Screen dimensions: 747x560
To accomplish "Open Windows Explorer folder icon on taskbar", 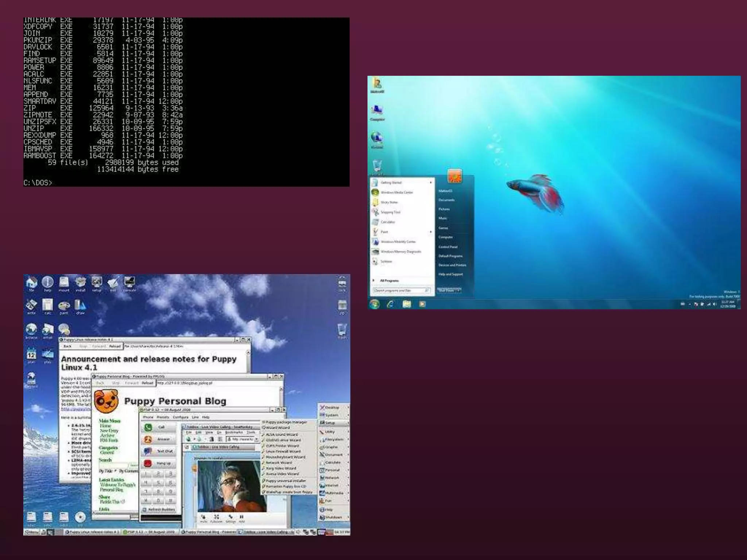I will pyautogui.click(x=407, y=304).
